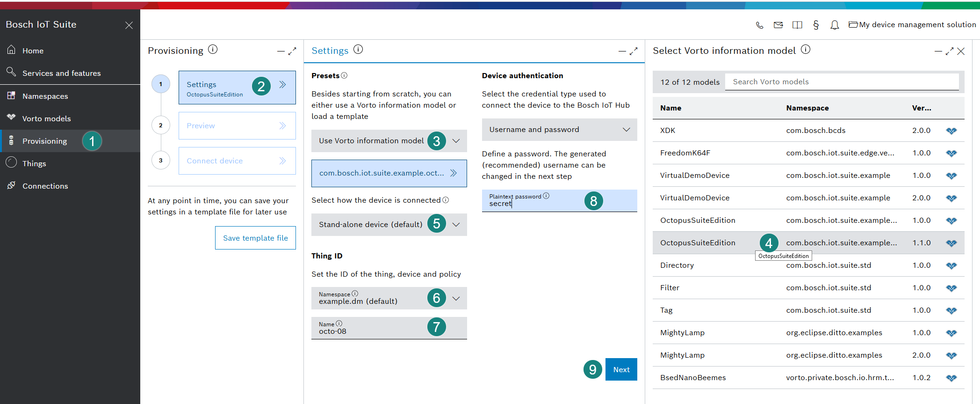980x404 pixels.
Task: Open the 'Username and password' credential dropdown
Action: click(x=559, y=130)
